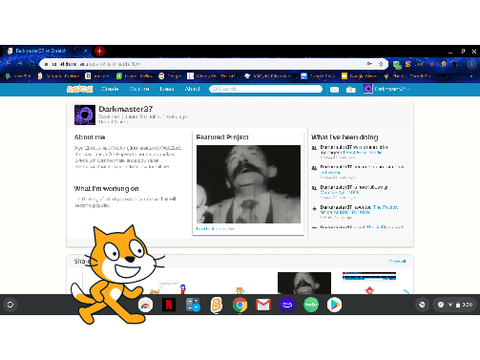
Task: Open the Chrome browser shelf icon
Action: [240, 305]
